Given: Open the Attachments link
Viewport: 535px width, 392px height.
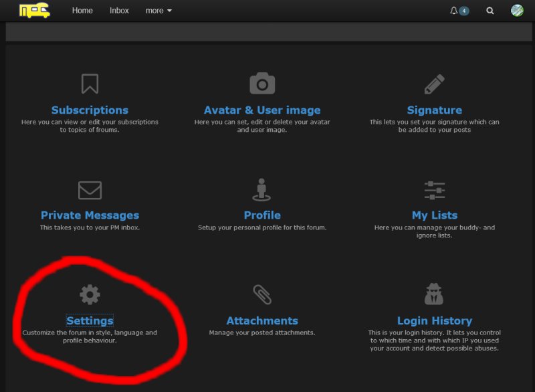Looking at the screenshot, I should tap(262, 320).
